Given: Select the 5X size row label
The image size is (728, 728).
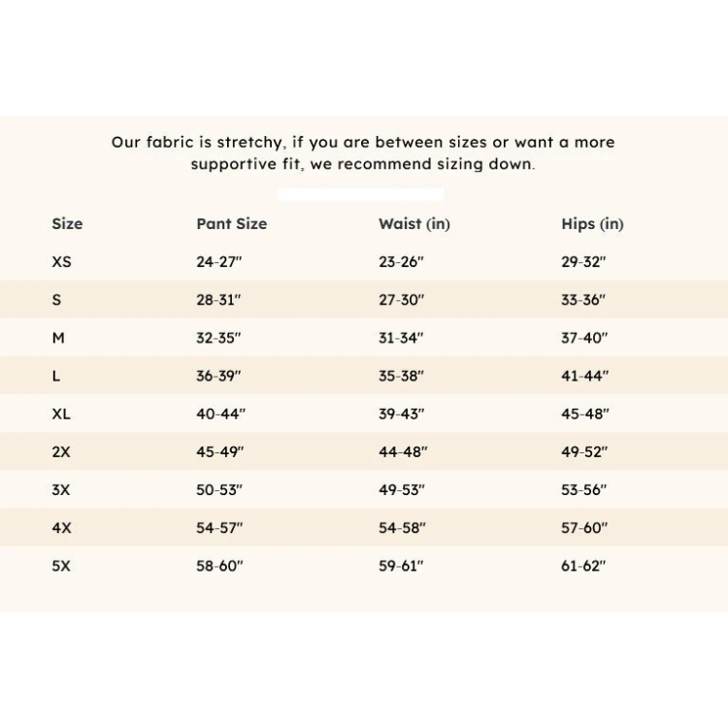Looking at the screenshot, I should (61, 566).
